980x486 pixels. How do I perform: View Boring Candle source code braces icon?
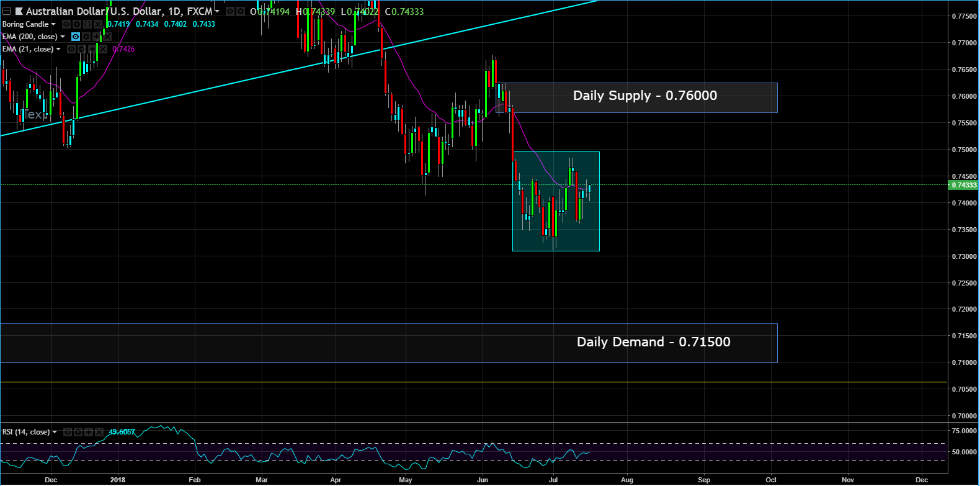(x=87, y=24)
